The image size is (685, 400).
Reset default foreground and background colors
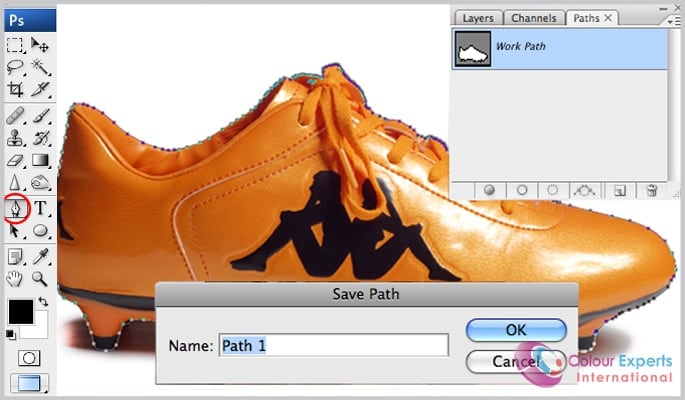coord(11,335)
